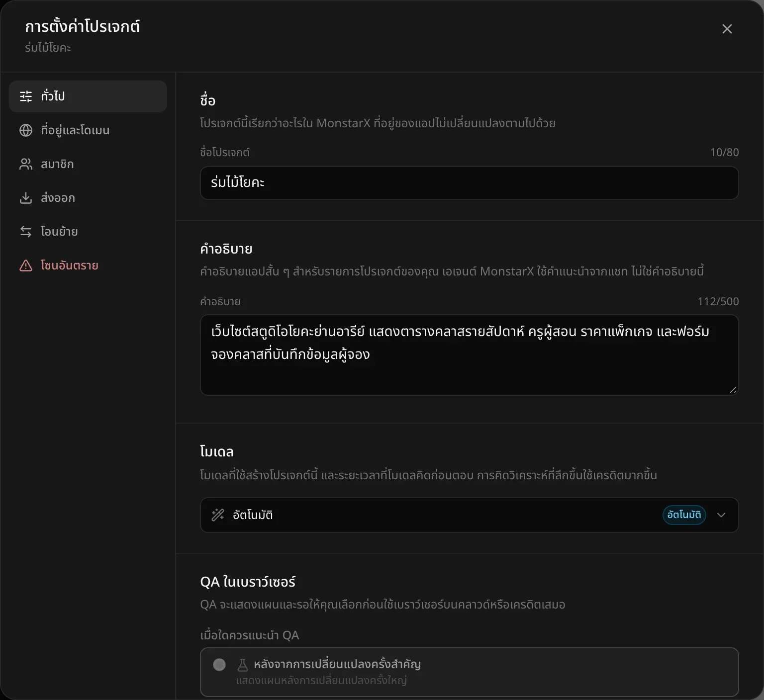Viewport: 764px width, 700px height.
Task: Click the magic wand icon in model selector
Action: coord(218,515)
